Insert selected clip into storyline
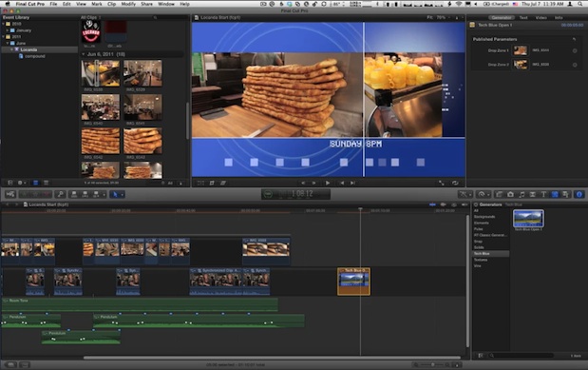588x370 pixels. (x=85, y=194)
